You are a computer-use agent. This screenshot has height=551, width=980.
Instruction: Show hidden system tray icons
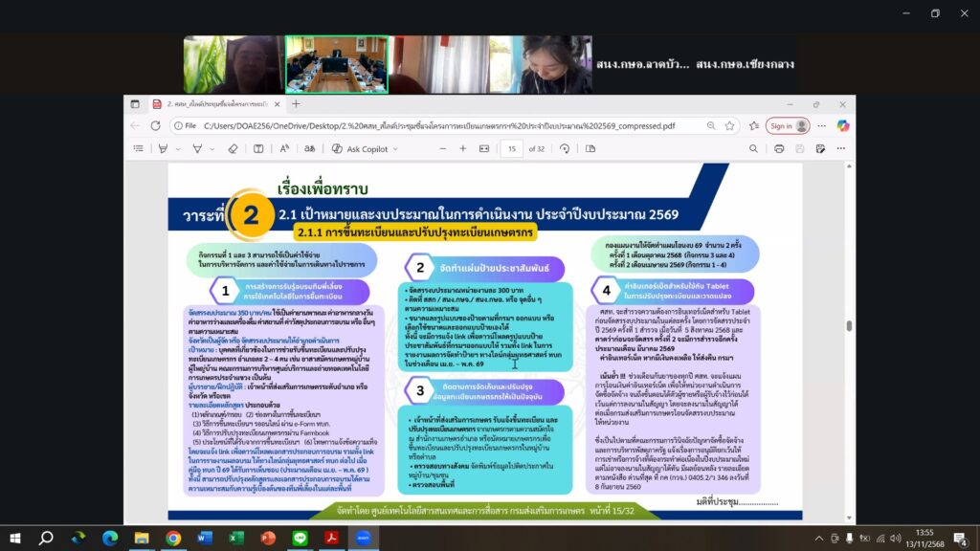coord(819,538)
